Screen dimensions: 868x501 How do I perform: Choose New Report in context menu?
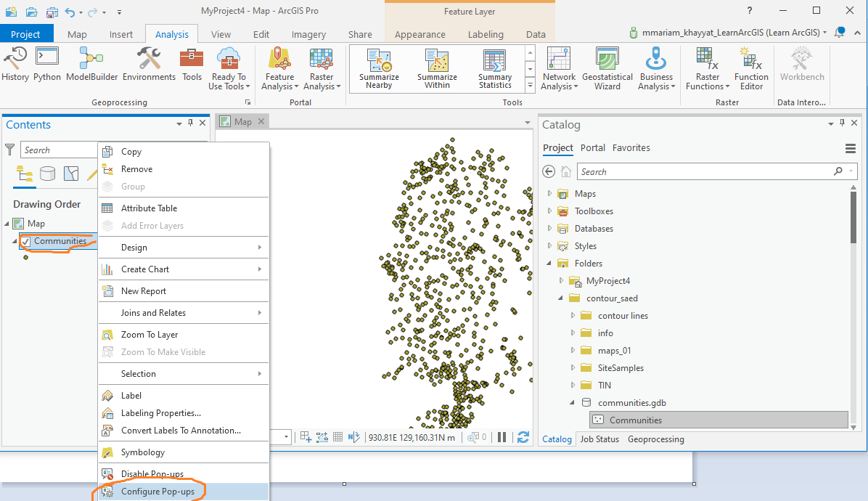(183, 290)
